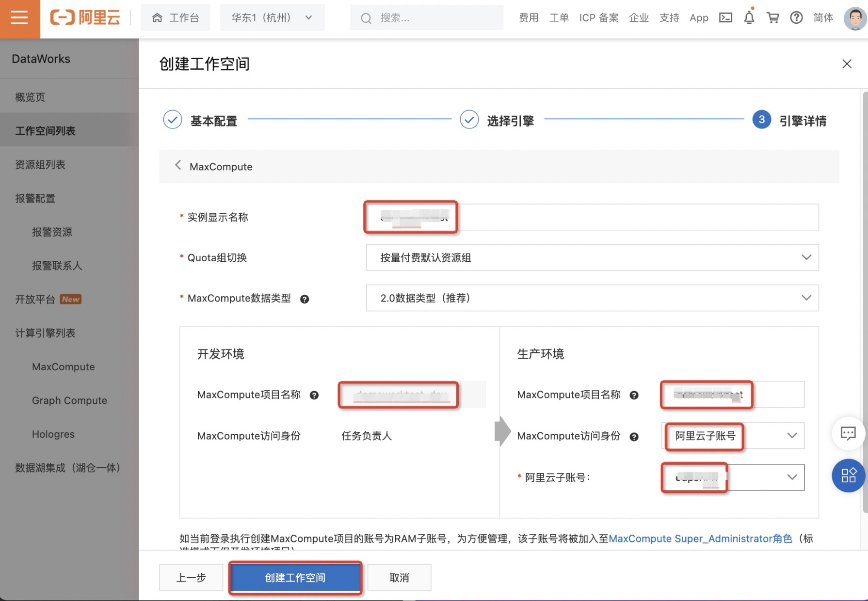Go to 选择引擎 step
The height and width of the screenshot is (601, 868).
(x=497, y=120)
